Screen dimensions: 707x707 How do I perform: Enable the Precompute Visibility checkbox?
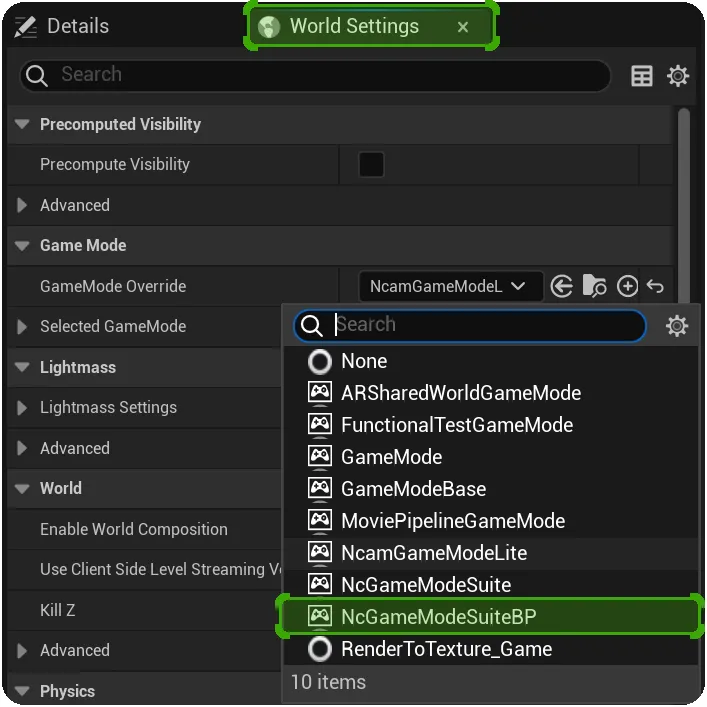click(371, 164)
